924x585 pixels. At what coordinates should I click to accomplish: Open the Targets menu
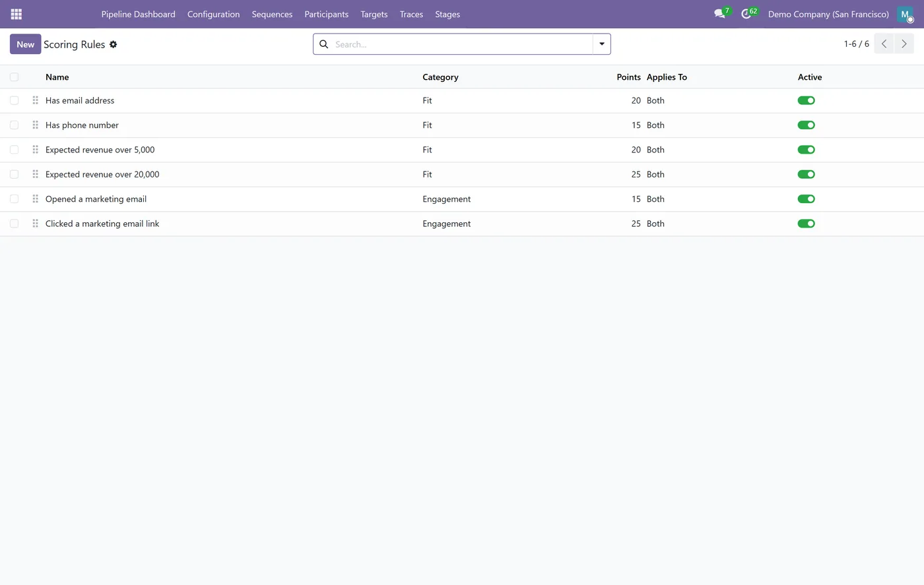tap(374, 14)
